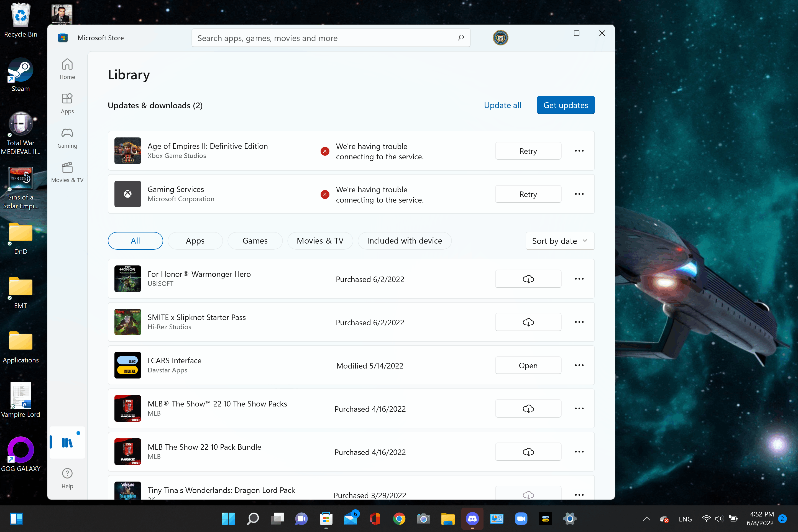Select Included with device filter toggle
The image size is (798, 532).
(404, 241)
